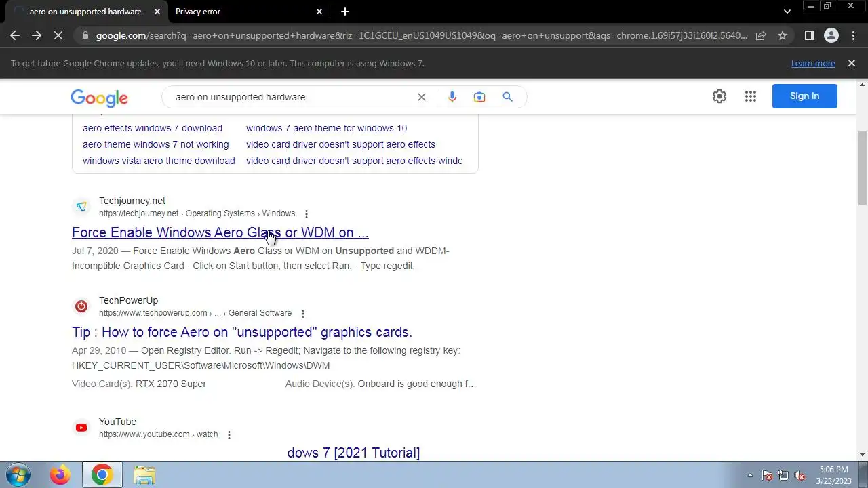Open the tab search dropdown arrow
The image size is (868, 488).
pyautogui.click(x=787, y=12)
